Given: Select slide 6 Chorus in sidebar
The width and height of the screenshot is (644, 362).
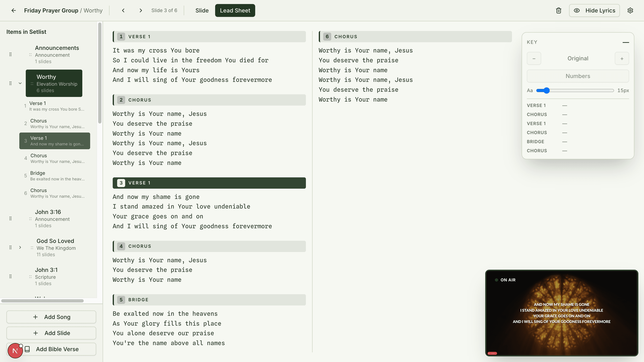Looking at the screenshot, I should pyautogui.click(x=55, y=193).
